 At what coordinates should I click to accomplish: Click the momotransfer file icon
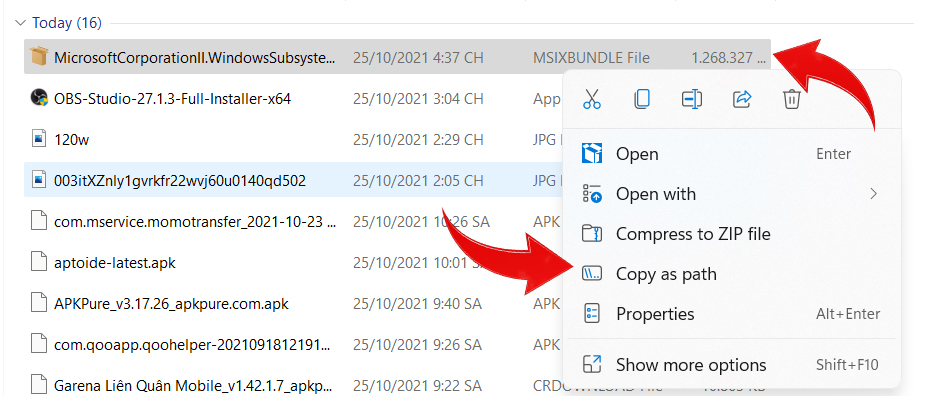[39, 222]
